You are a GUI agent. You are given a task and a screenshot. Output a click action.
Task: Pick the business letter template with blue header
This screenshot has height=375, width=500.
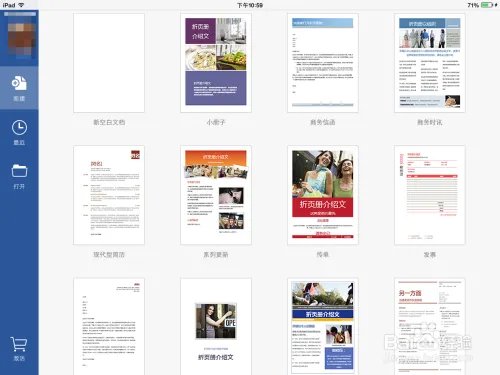323,63
